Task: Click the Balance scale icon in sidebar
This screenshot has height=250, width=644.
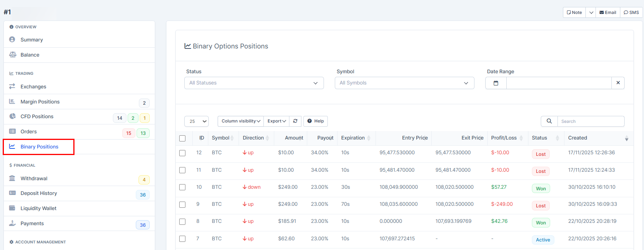Action: [x=12, y=55]
